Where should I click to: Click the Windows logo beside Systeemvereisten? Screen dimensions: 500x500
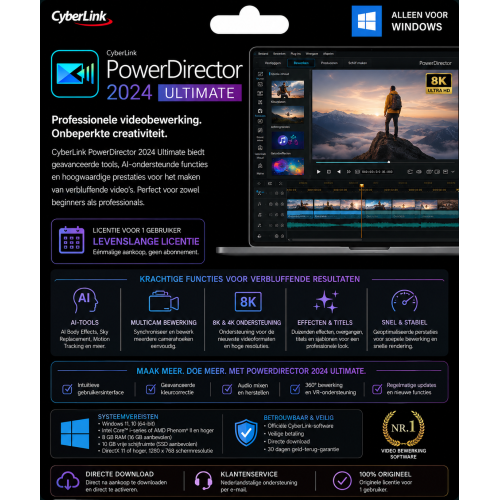click(75, 433)
